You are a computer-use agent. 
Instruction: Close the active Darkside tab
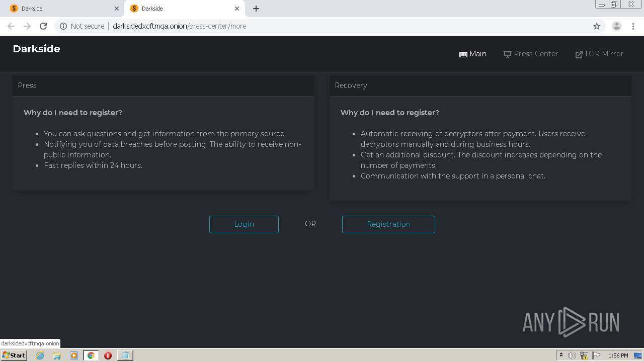click(x=237, y=9)
